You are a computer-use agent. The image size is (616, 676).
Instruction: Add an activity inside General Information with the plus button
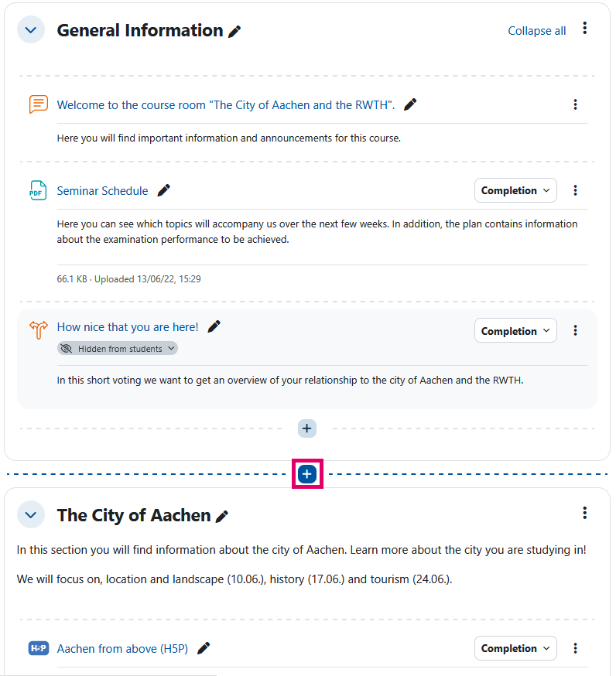[x=306, y=428]
